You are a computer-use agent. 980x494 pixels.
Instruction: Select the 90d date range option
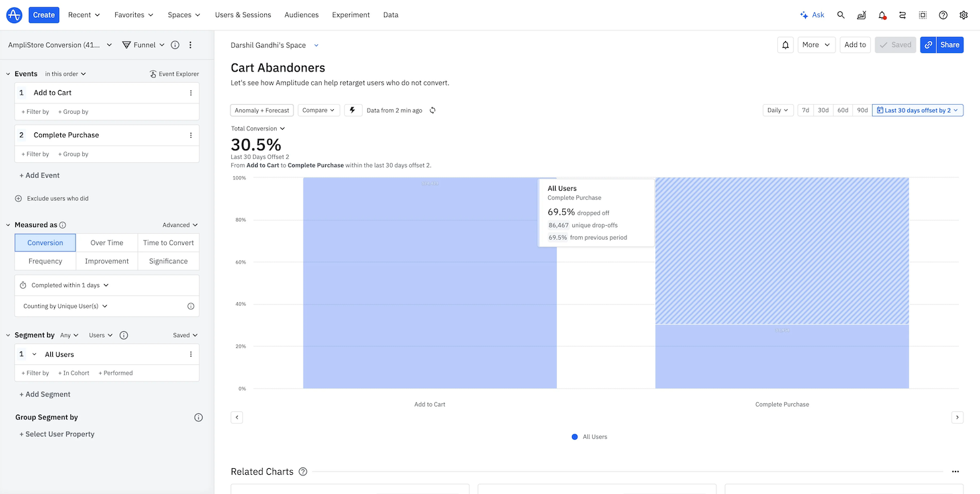coord(861,110)
